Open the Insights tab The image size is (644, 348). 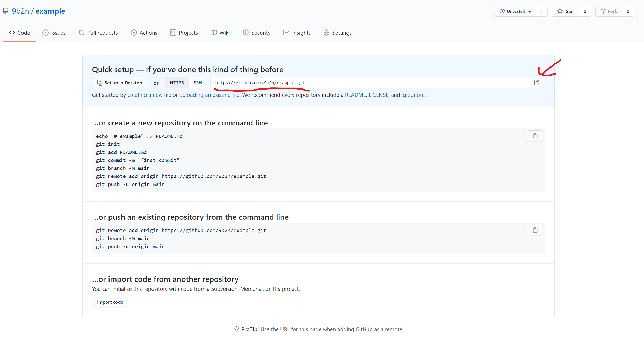click(x=297, y=33)
